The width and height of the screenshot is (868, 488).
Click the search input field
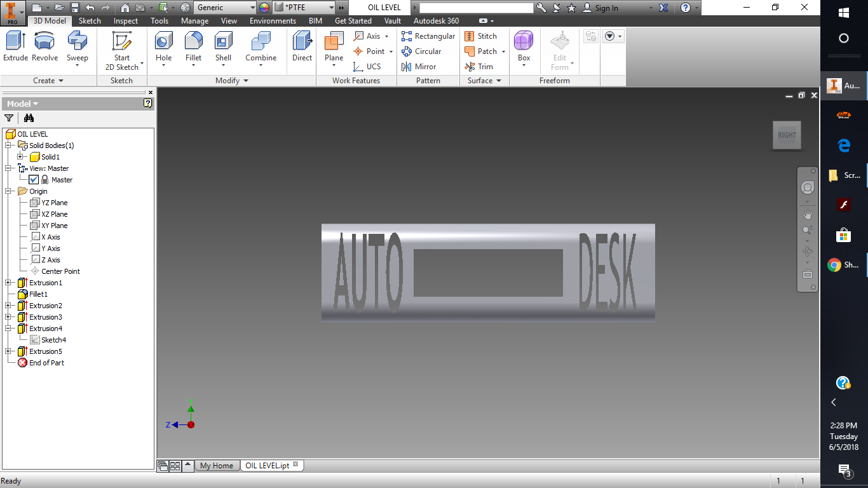tap(476, 8)
